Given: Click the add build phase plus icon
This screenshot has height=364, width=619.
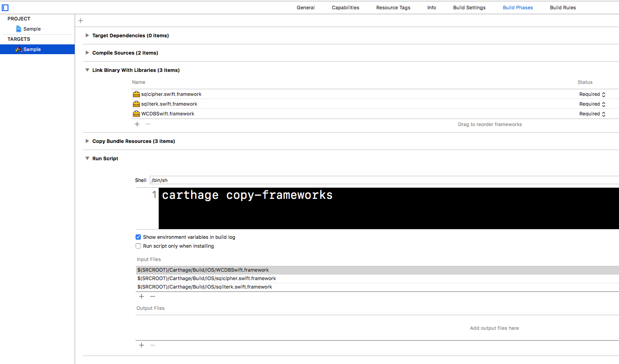Looking at the screenshot, I should (x=80, y=21).
